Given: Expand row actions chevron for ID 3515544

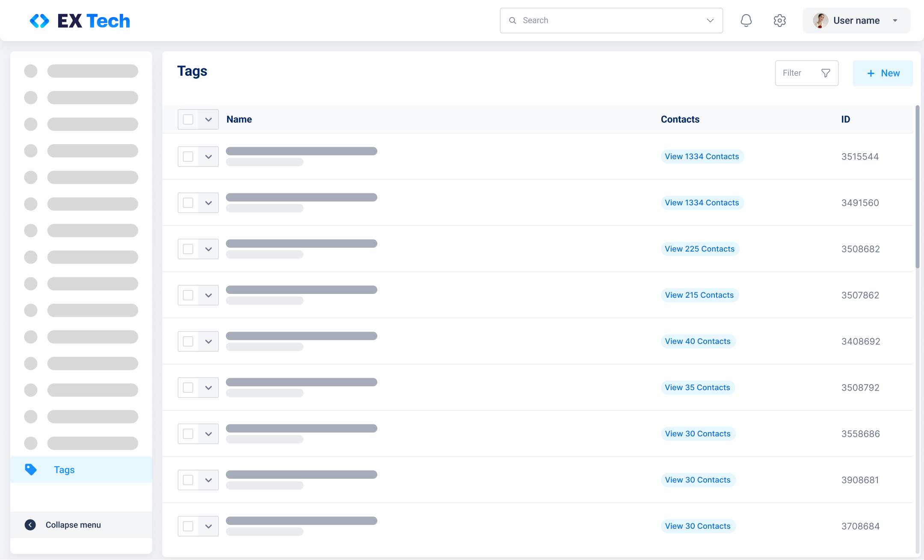Looking at the screenshot, I should tap(209, 157).
